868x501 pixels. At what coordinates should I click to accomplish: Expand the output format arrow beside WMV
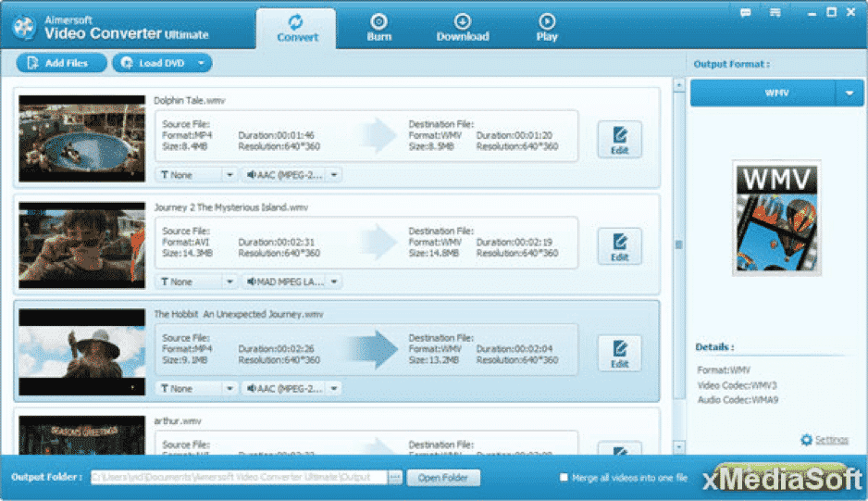(849, 94)
